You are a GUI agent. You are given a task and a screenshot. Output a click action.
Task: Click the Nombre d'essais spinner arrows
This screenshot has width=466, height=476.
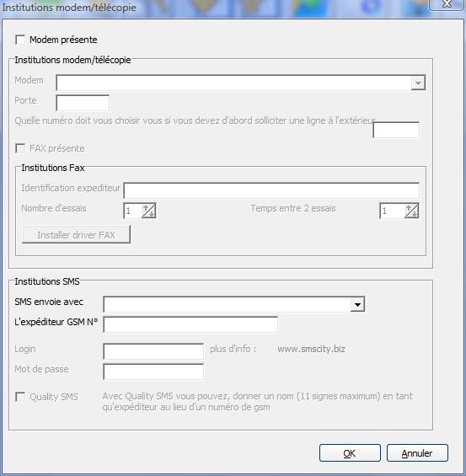click(149, 211)
